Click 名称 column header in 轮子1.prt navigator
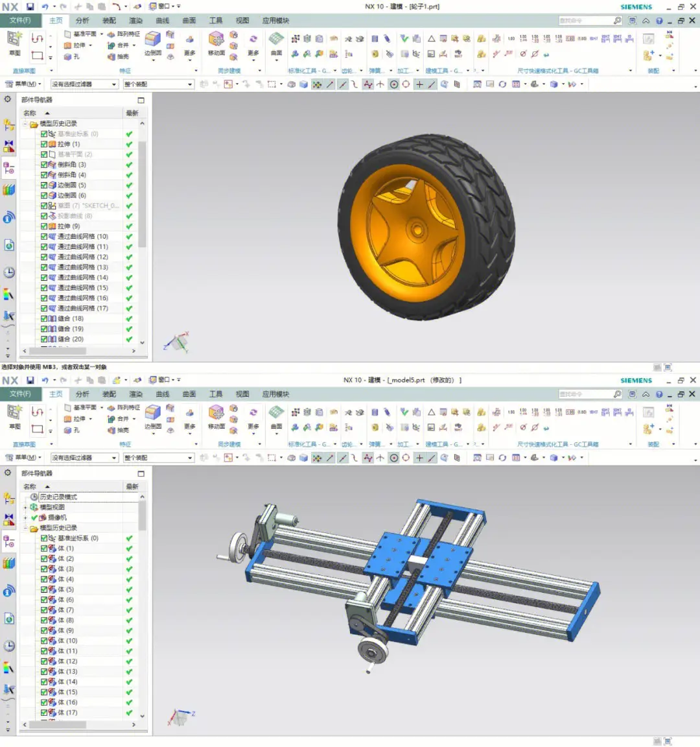700x747 pixels. click(x=71, y=113)
